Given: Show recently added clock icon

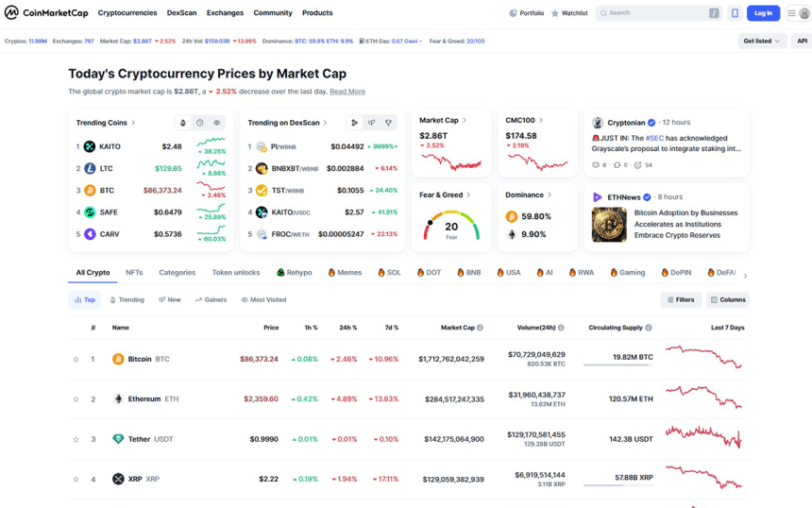Looking at the screenshot, I should (x=200, y=123).
